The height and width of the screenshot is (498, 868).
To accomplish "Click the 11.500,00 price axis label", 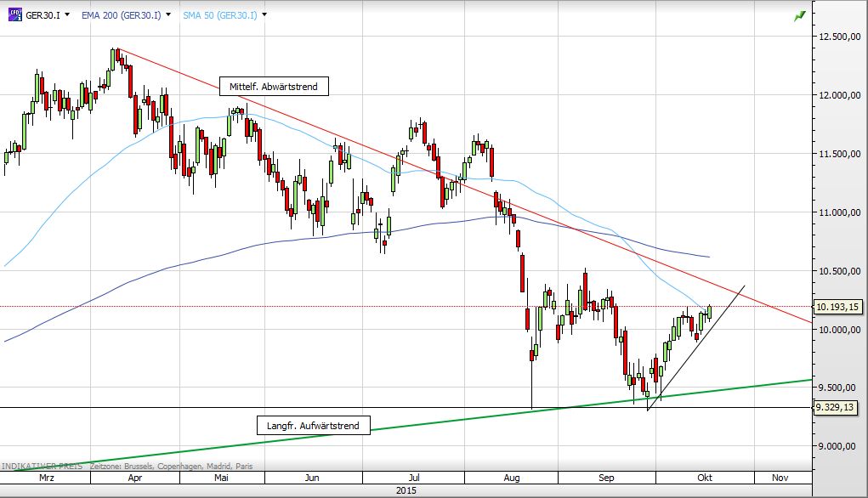I will (840, 154).
